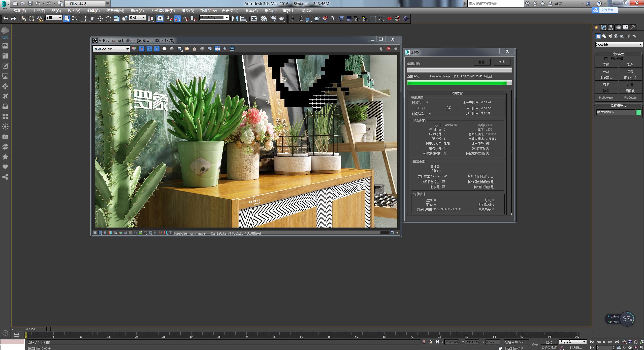Open the Civil View menu

(x=208, y=11)
